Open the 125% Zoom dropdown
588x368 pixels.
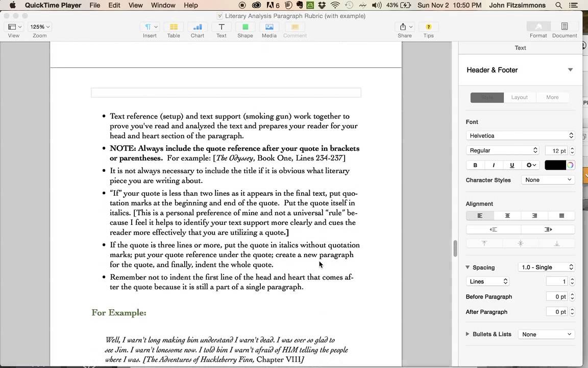point(40,27)
